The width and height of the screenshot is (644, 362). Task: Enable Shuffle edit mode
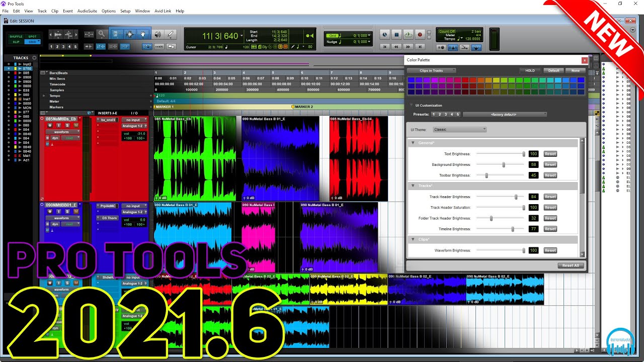pyautogui.click(x=16, y=36)
